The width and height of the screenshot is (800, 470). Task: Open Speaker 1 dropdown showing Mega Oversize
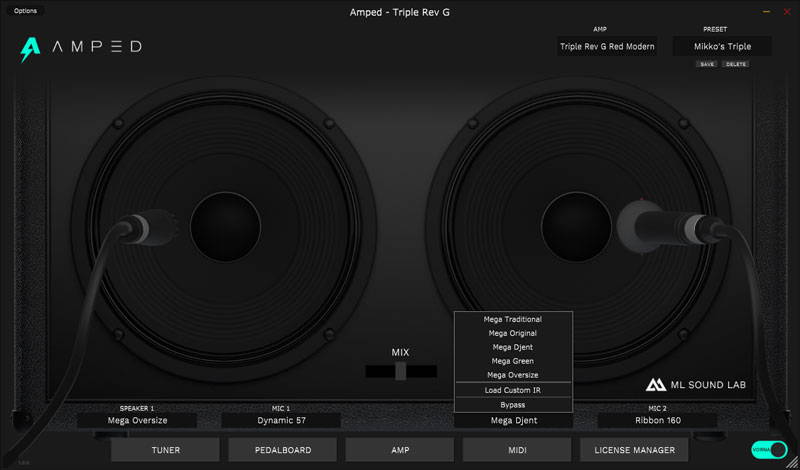pos(137,420)
